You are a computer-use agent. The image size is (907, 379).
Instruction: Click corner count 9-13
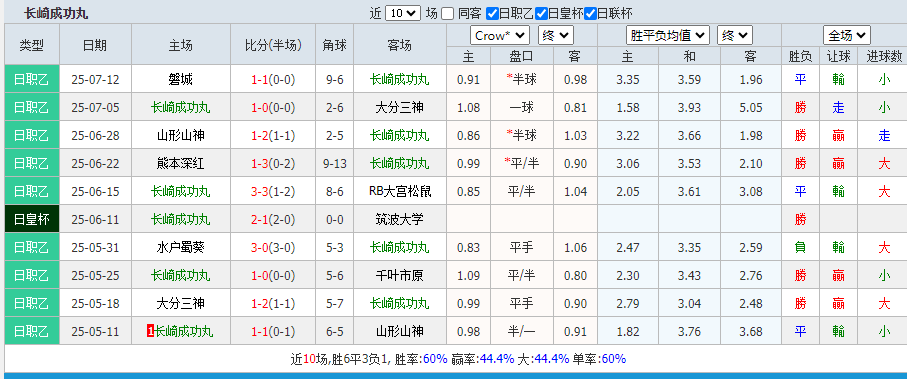pos(335,164)
